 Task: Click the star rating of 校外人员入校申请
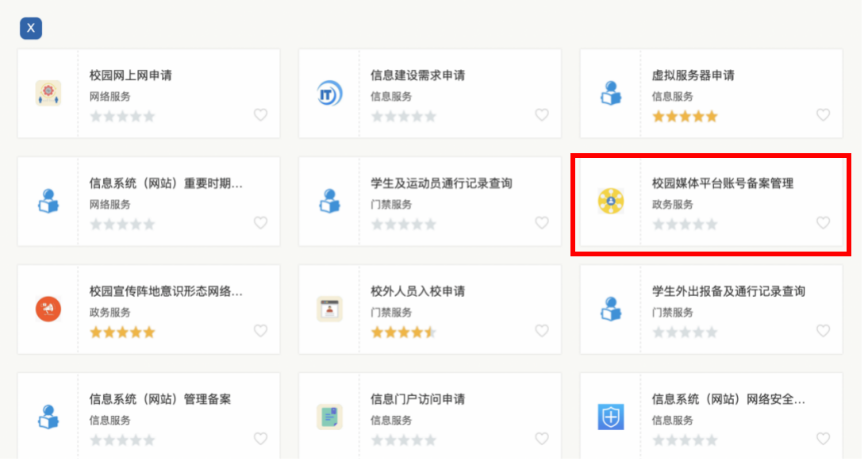[x=403, y=333]
